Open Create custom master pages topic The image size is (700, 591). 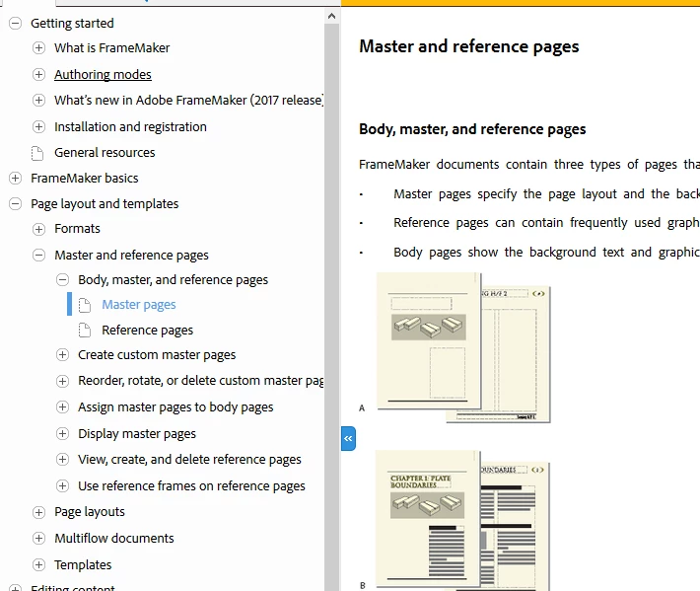tap(157, 354)
